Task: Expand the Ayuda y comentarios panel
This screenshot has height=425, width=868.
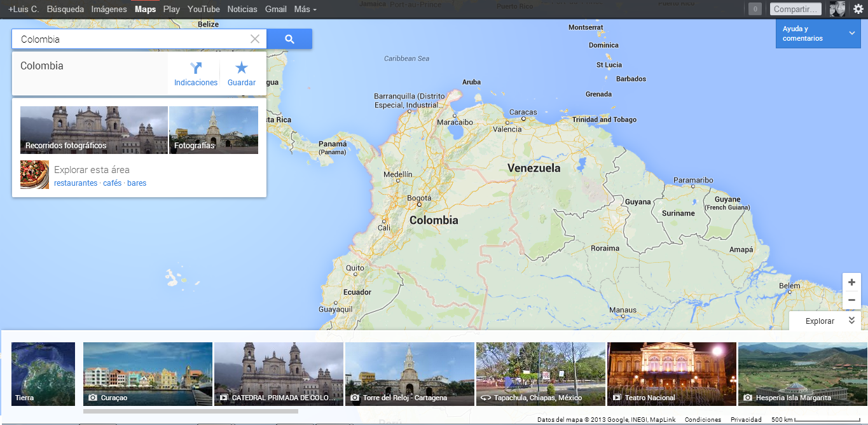Action: pos(818,34)
